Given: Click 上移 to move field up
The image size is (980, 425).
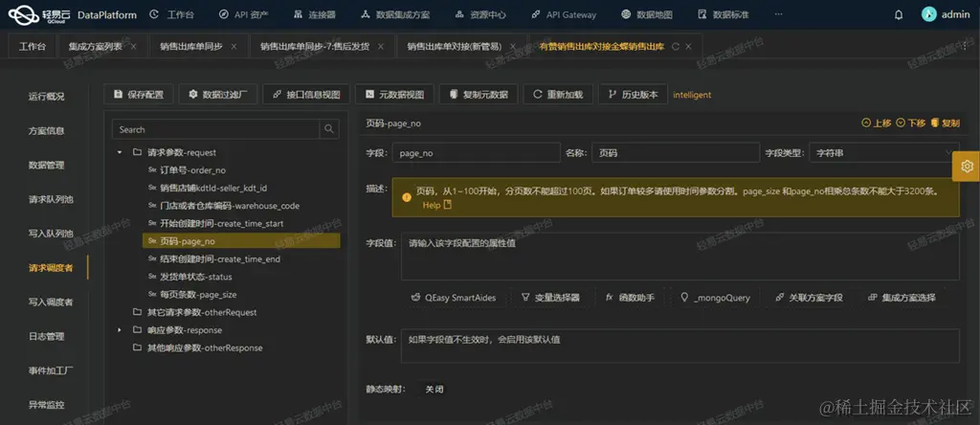Looking at the screenshot, I should 877,123.
